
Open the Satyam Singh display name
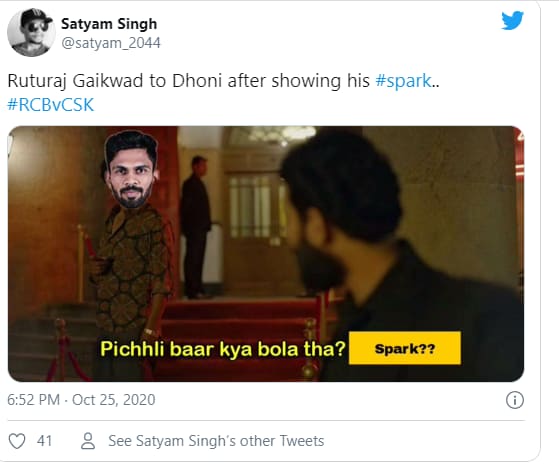[x=109, y=24]
